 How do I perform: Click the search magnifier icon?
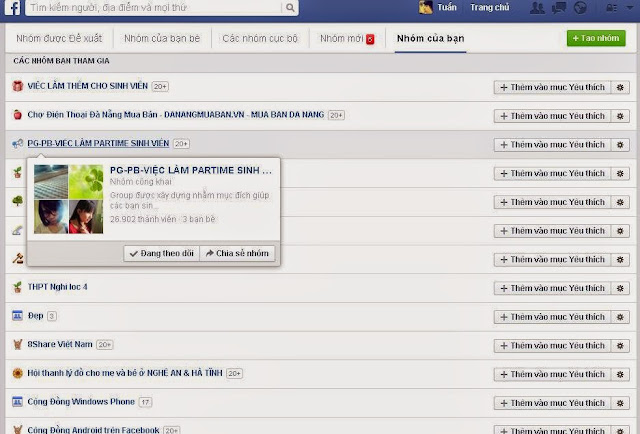(x=290, y=7)
